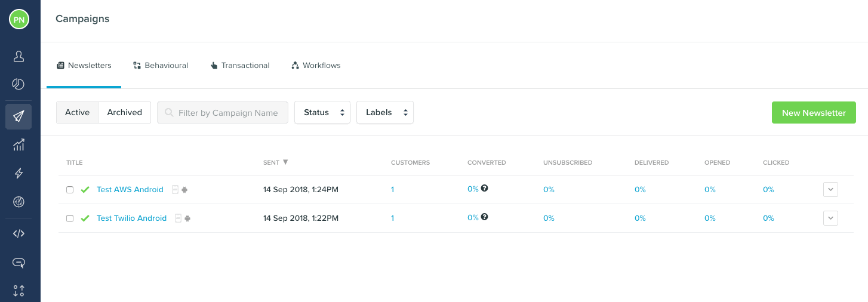Open the growth chart analytics icon

[19, 144]
